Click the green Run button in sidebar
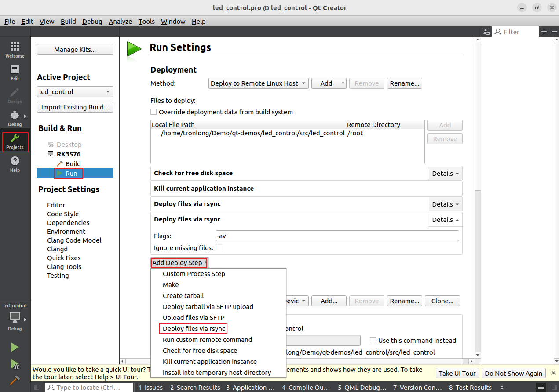The width and height of the screenshot is (559, 392). [x=15, y=347]
